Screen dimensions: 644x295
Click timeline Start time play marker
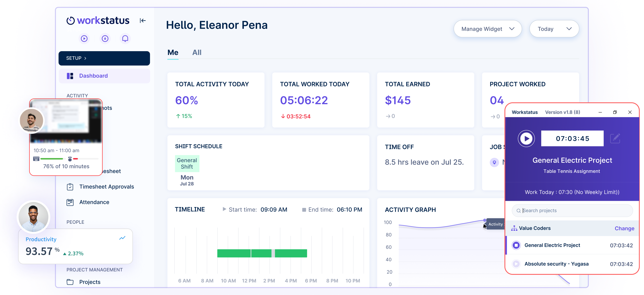pos(224,209)
